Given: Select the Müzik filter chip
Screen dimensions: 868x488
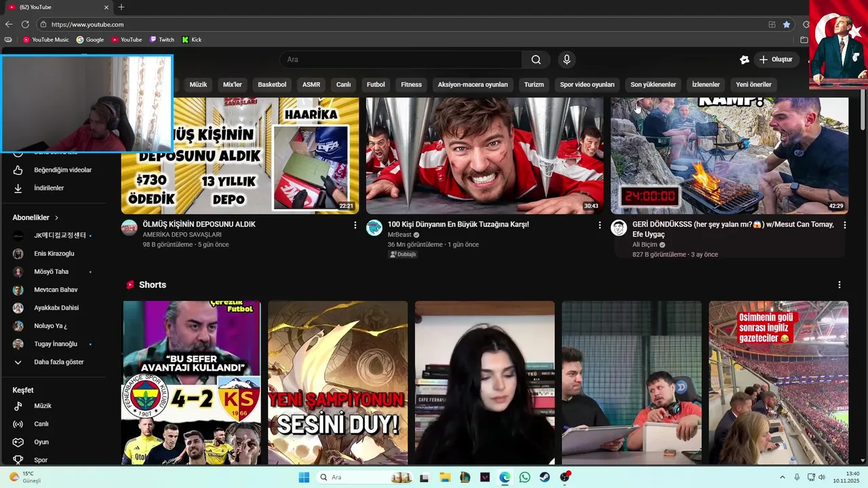Looking at the screenshot, I should pyautogui.click(x=198, y=85).
